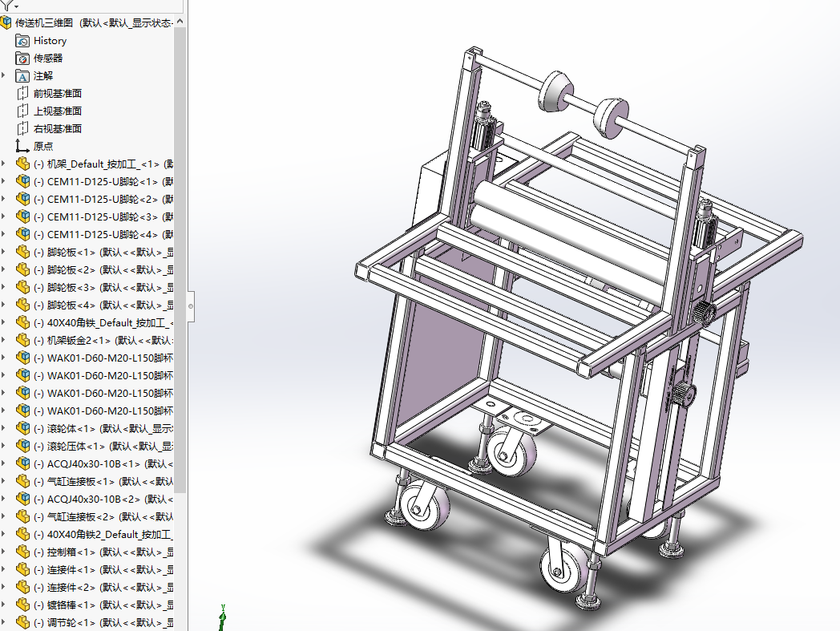Click the filter funnel icon above tree

click(6, 4)
